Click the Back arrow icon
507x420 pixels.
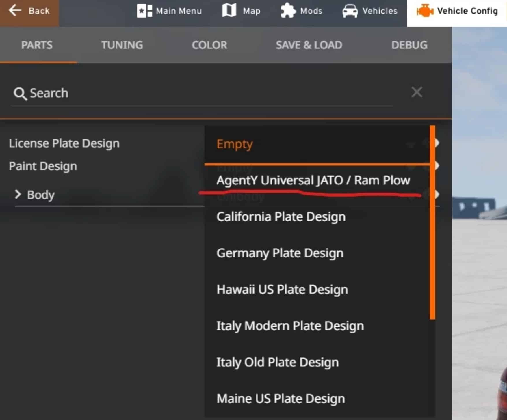[x=15, y=11]
